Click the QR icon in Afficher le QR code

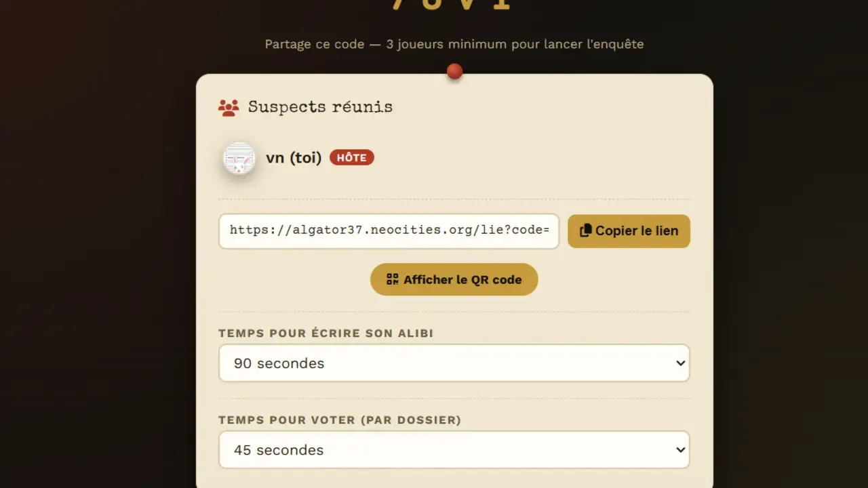[392, 279]
